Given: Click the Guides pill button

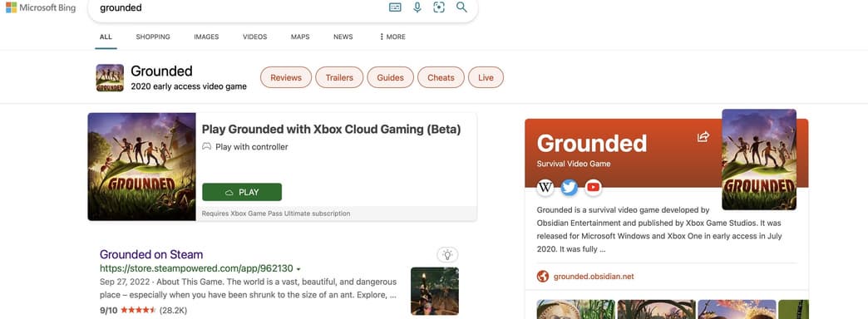Looking at the screenshot, I should 390,77.
